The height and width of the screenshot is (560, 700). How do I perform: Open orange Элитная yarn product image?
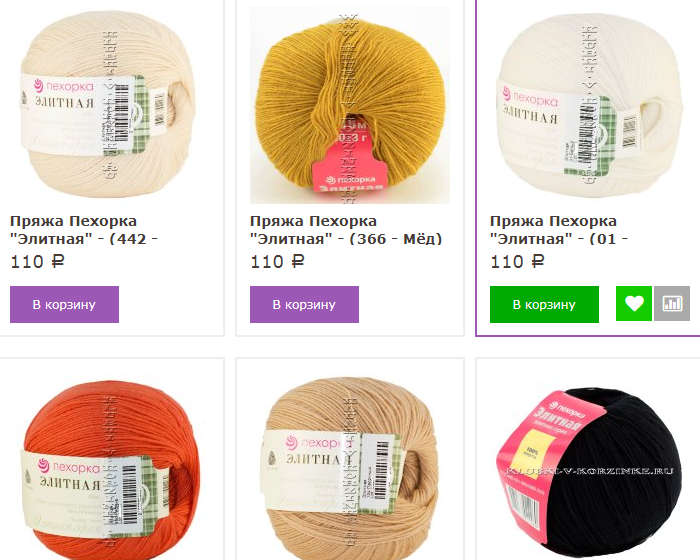tap(108, 469)
